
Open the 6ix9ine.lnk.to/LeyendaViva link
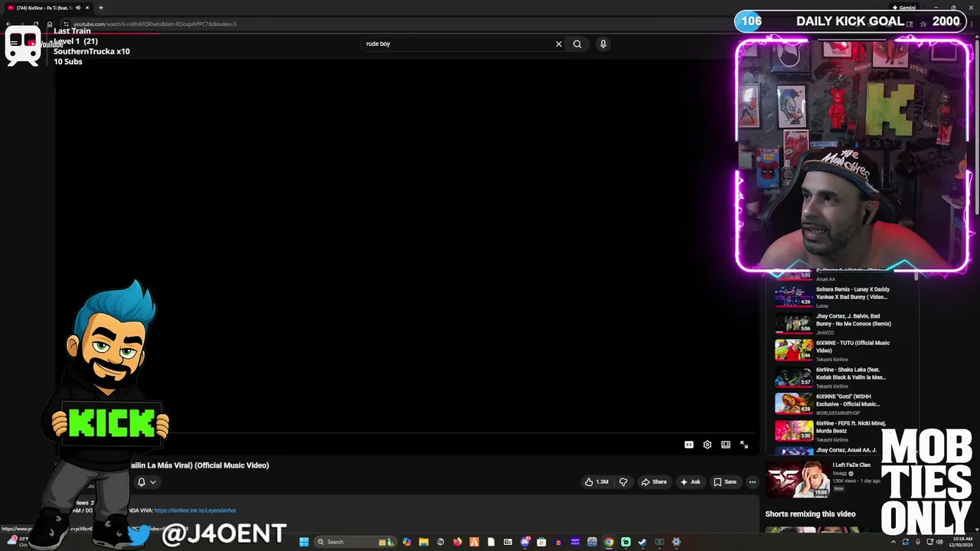point(195,510)
